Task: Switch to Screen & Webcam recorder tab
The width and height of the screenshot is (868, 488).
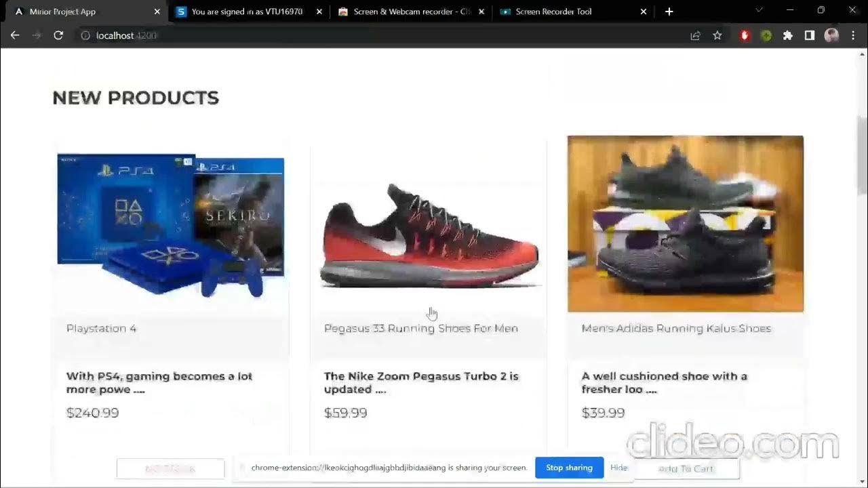Action: (411, 12)
